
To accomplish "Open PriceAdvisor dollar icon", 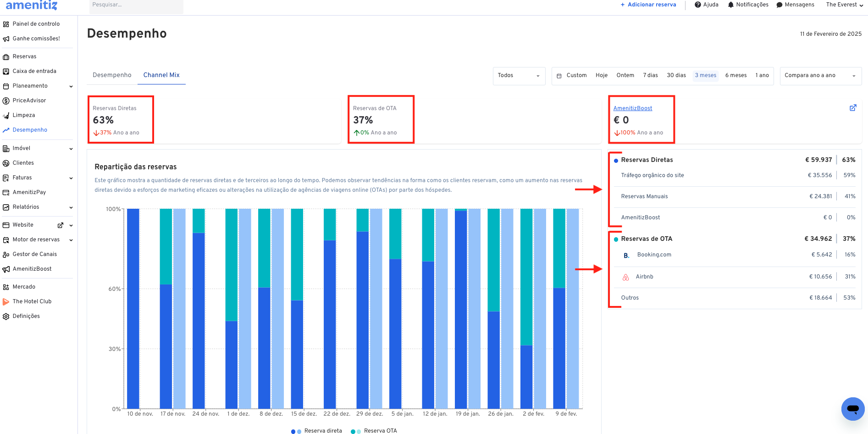I will pos(6,101).
